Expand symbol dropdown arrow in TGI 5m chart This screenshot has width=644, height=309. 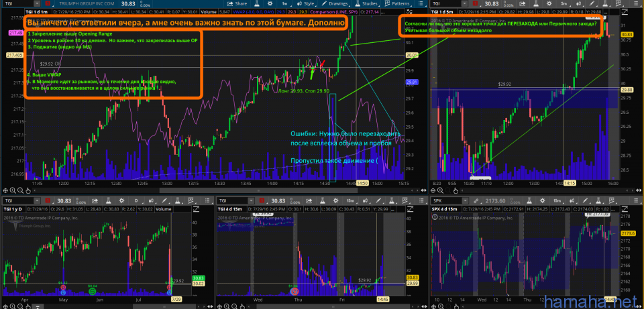point(464,4)
